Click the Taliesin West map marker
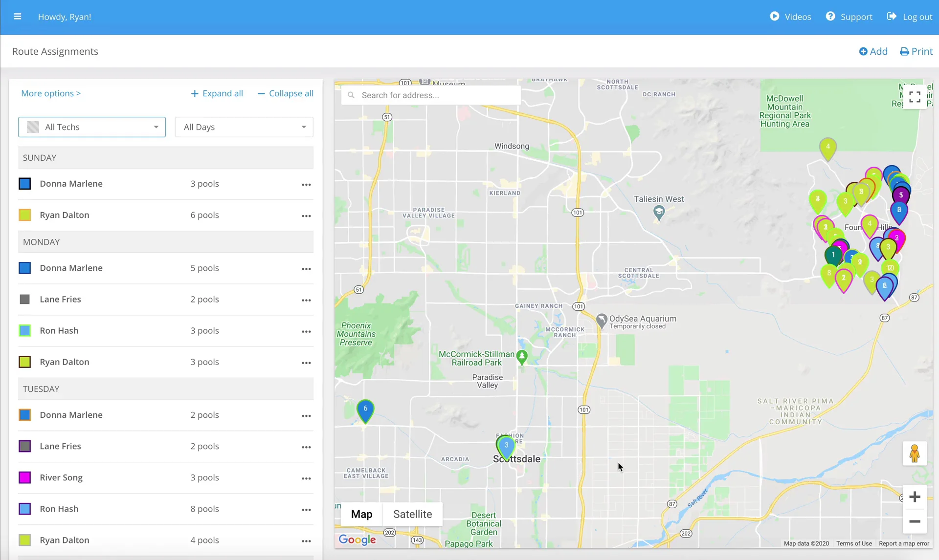Screen dimensions: 939x560 pyautogui.click(x=659, y=212)
